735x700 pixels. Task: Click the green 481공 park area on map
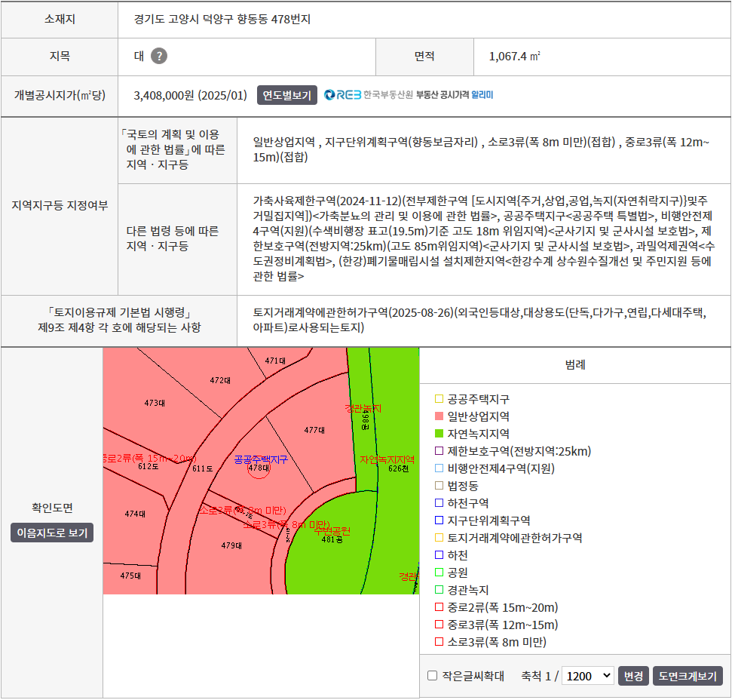(332, 539)
